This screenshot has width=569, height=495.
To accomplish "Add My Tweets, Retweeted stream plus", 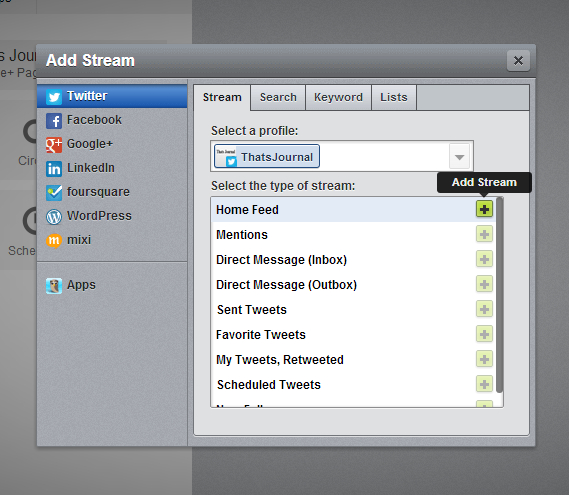I will [484, 359].
